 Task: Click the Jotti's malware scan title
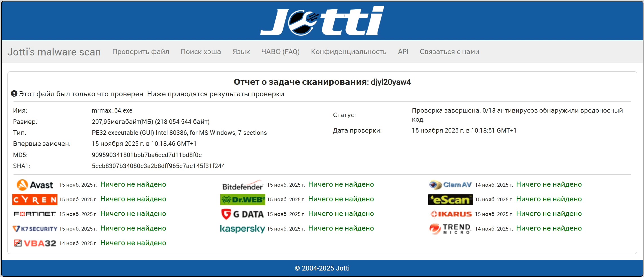[54, 52]
